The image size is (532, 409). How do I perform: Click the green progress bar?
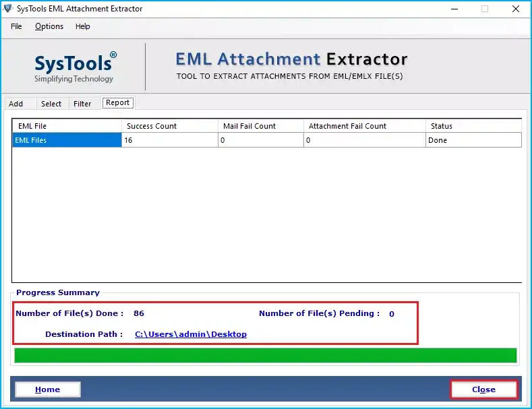click(x=265, y=355)
